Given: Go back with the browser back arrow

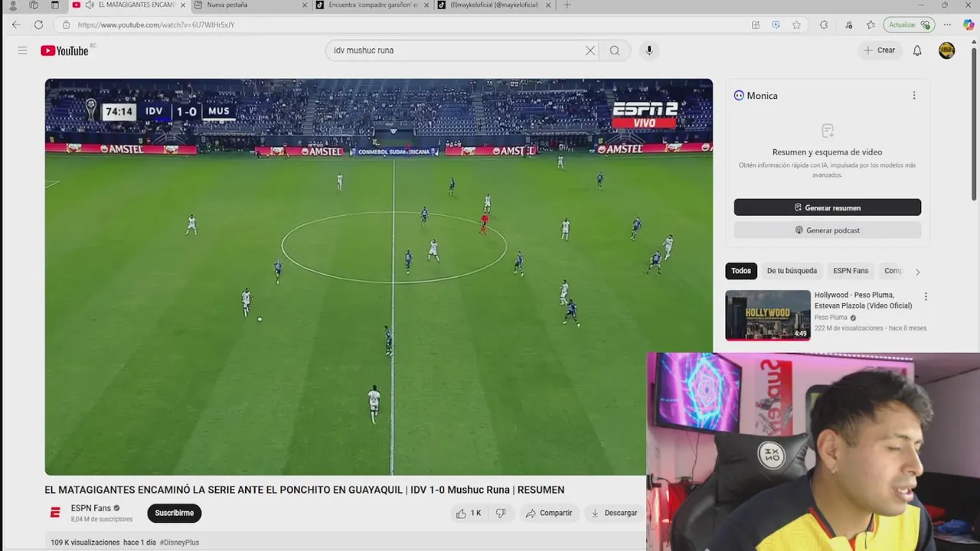Looking at the screenshot, I should point(16,24).
